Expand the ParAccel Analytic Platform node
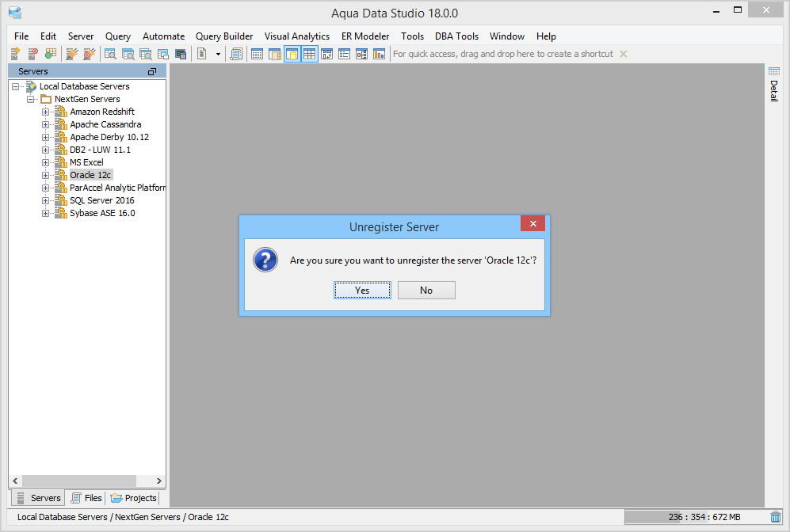The width and height of the screenshot is (790, 532). [45, 188]
